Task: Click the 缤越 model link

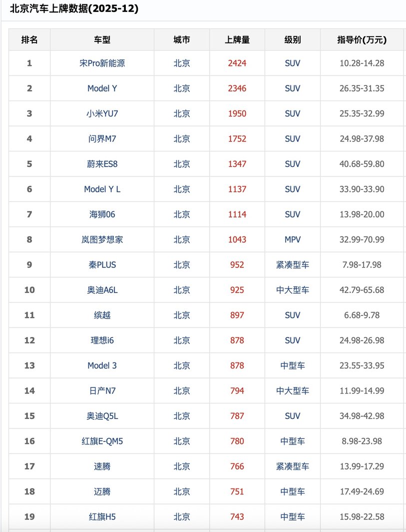Action: coord(102,315)
